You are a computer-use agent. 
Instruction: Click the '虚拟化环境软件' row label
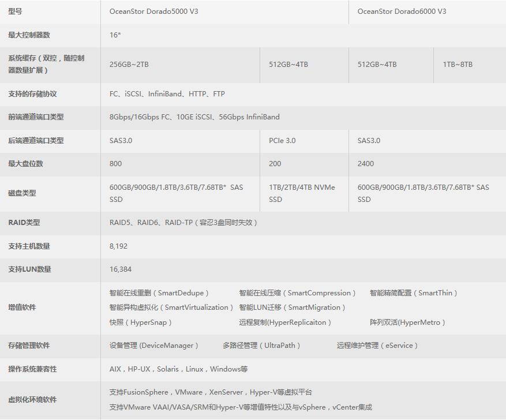click(32, 400)
